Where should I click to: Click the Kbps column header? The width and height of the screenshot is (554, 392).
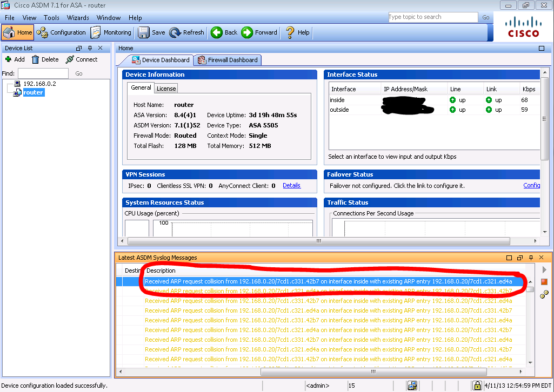[x=529, y=89]
